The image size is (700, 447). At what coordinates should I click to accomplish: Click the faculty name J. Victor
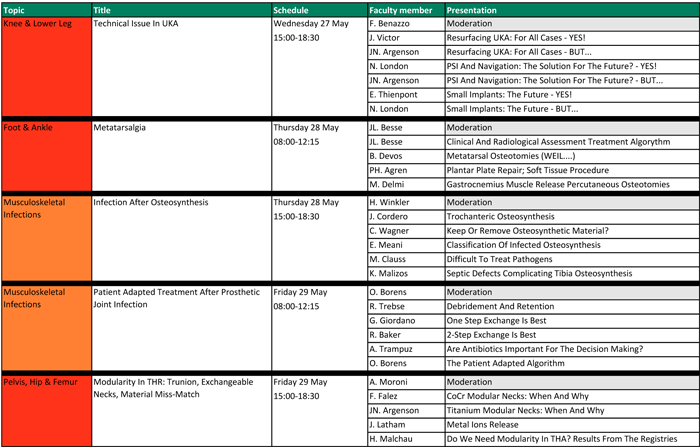coord(384,38)
